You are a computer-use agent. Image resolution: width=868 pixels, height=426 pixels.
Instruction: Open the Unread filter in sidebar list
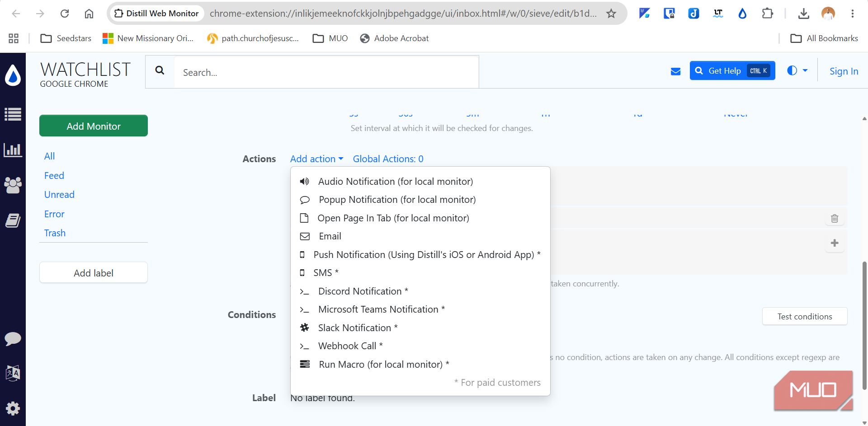59,195
